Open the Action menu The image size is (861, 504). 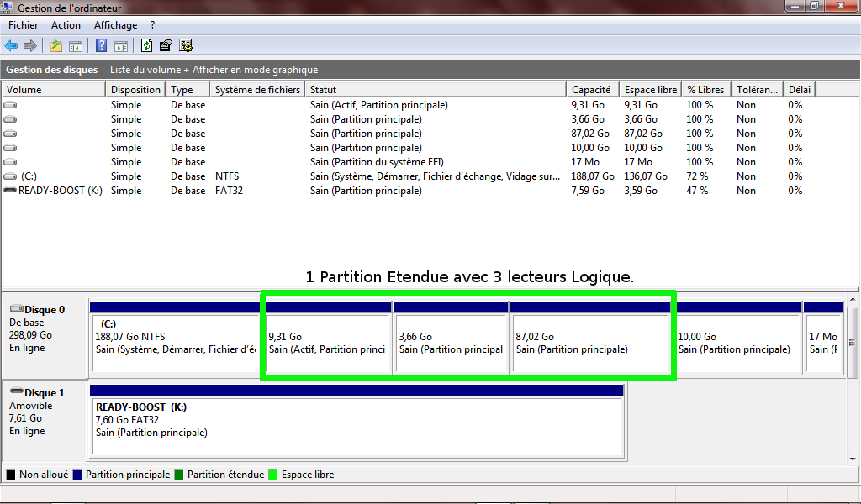pyautogui.click(x=66, y=25)
